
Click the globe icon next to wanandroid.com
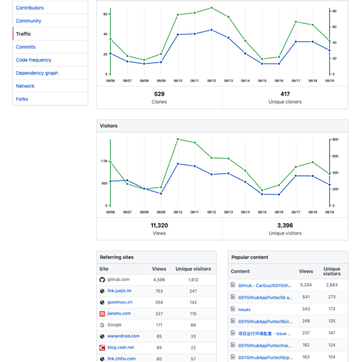click(102, 336)
